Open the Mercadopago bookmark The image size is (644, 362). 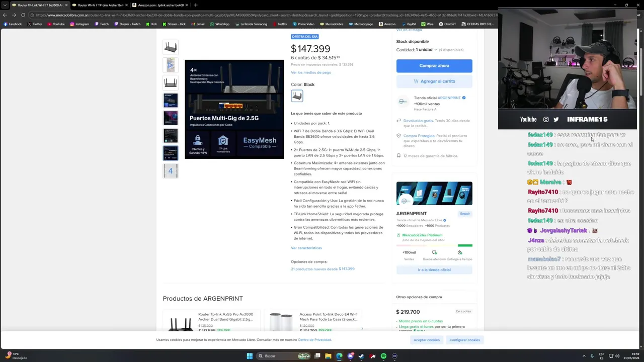361,24
